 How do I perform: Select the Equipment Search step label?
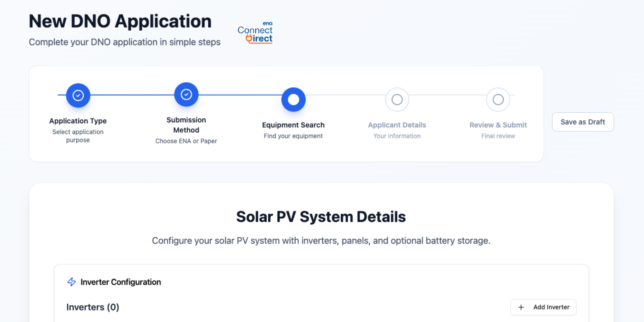[x=293, y=125]
